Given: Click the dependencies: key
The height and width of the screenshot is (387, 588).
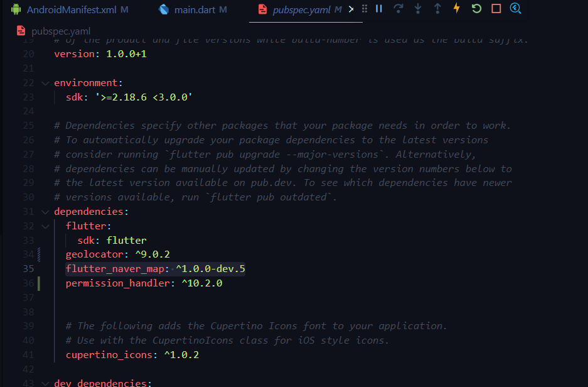Looking at the screenshot, I should pyautogui.click(x=91, y=211).
